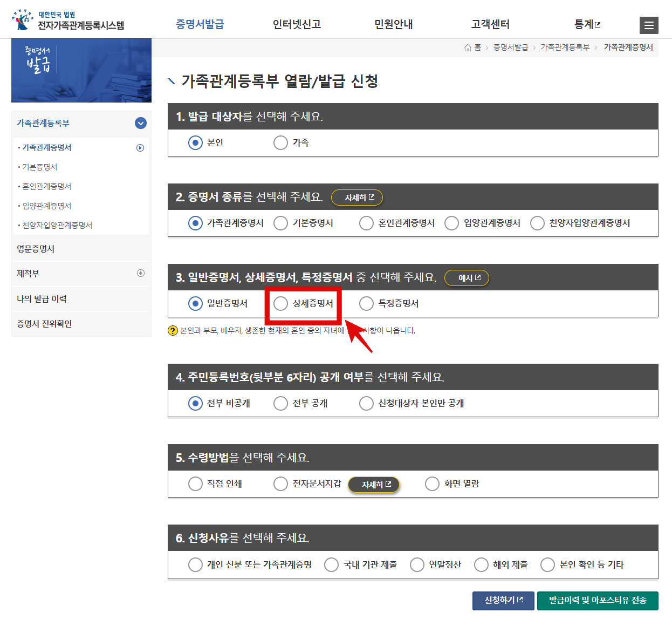Select the 가족 radio button

pos(280,142)
